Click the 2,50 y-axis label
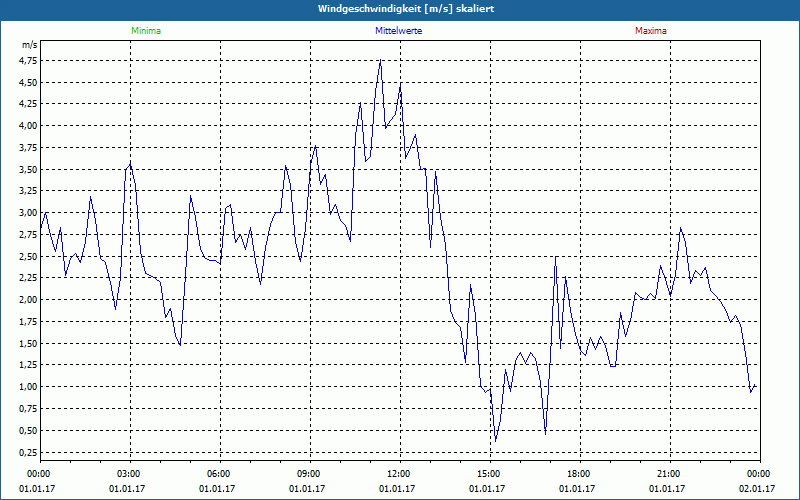This screenshot has width=800, height=500. click(30, 257)
